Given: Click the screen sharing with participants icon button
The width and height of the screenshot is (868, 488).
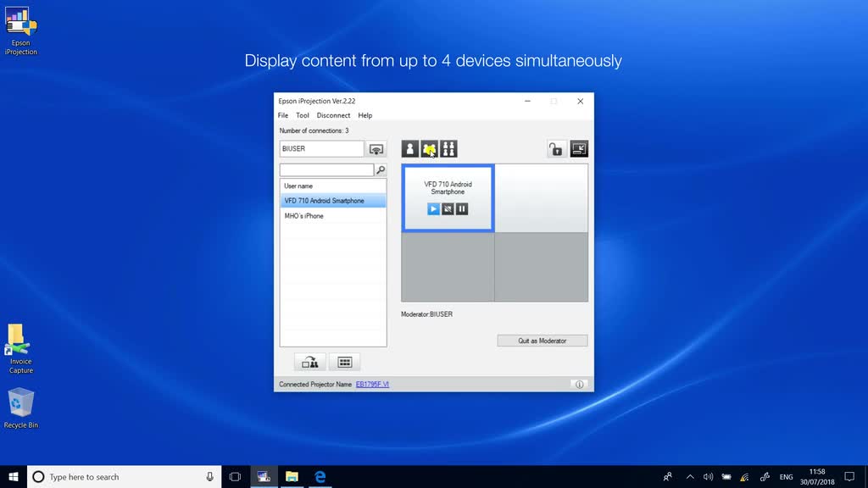Looking at the screenshot, I should point(310,363).
